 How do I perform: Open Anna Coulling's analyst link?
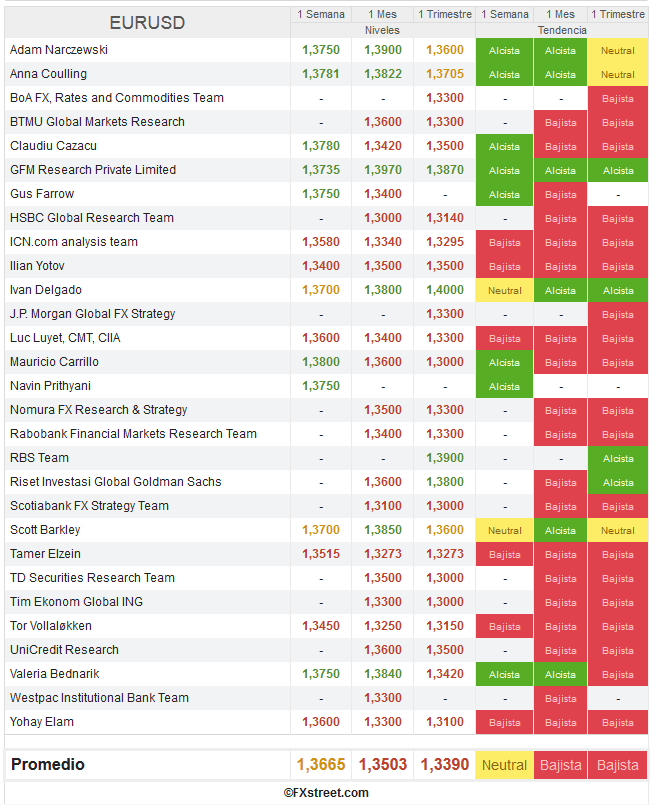48,74
